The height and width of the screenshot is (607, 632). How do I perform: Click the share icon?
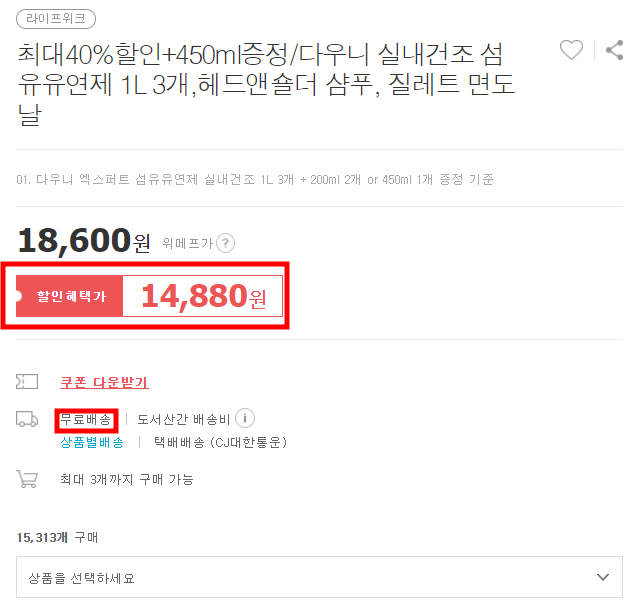(x=615, y=50)
